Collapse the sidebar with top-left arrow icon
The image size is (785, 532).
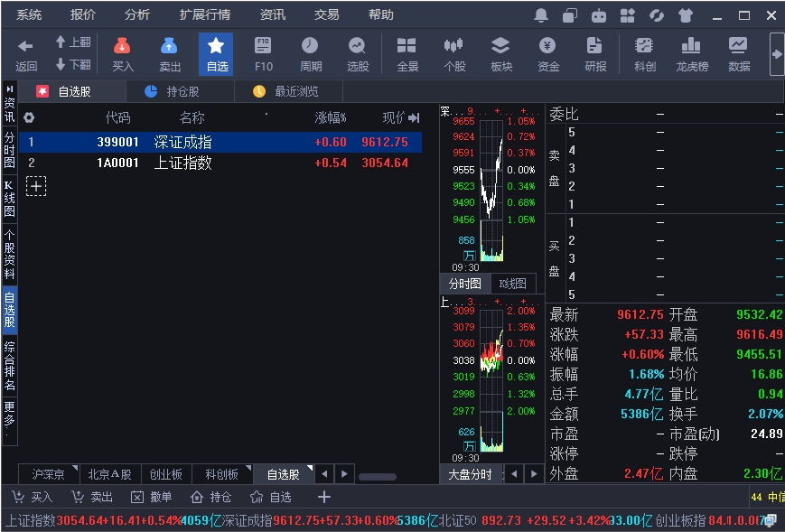[10, 89]
